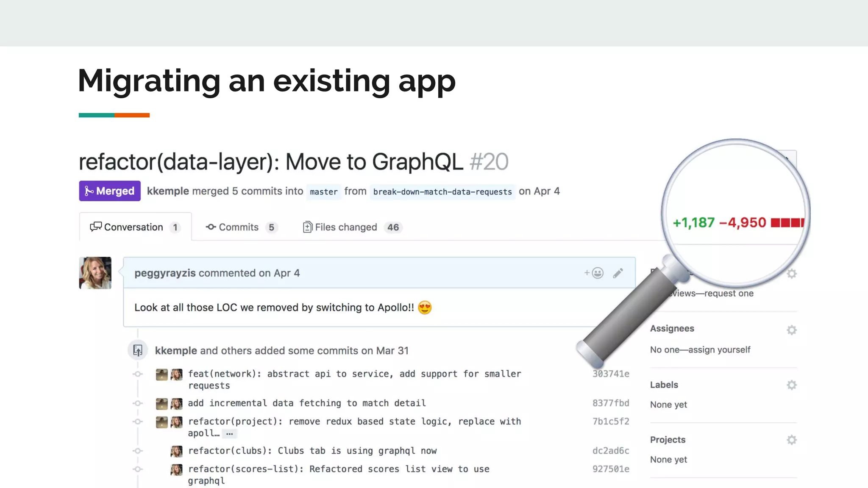Switch to the Commits tab
Image resolution: width=868 pixels, height=488 pixels.
tap(242, 227)
